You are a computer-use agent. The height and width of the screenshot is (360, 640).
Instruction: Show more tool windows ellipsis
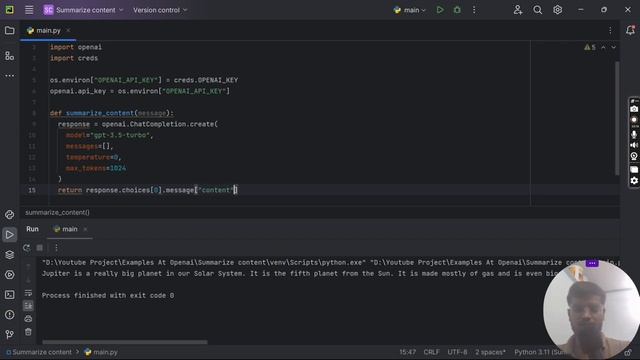coord(9,76)
